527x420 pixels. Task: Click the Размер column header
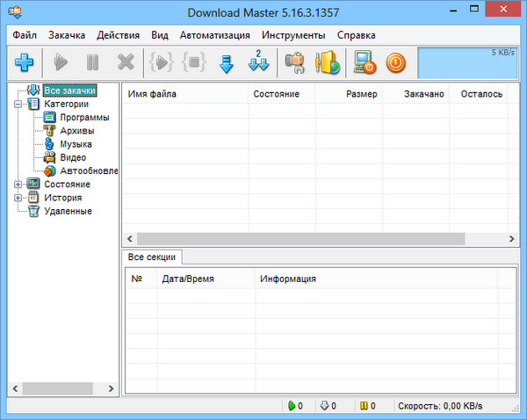point(361,93)
